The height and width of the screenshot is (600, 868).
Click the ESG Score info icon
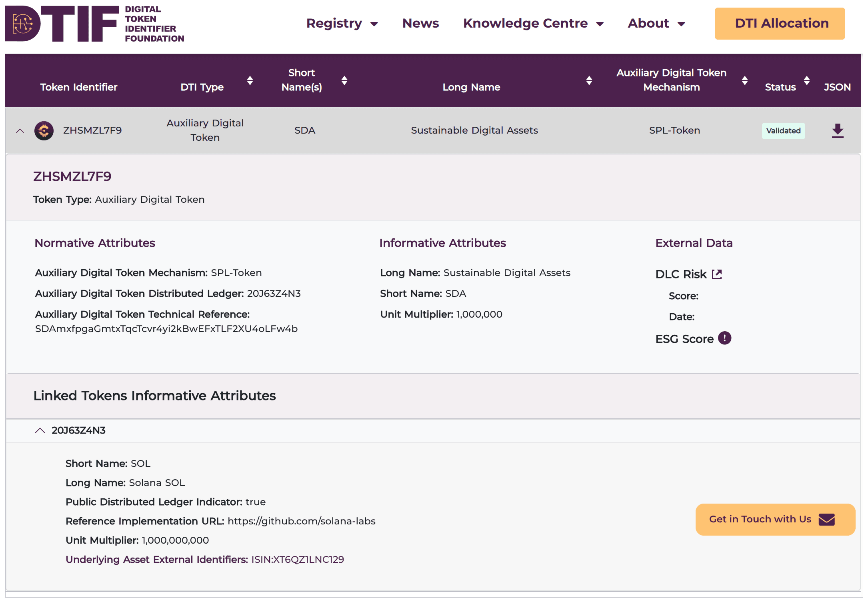tap(724, 338)
